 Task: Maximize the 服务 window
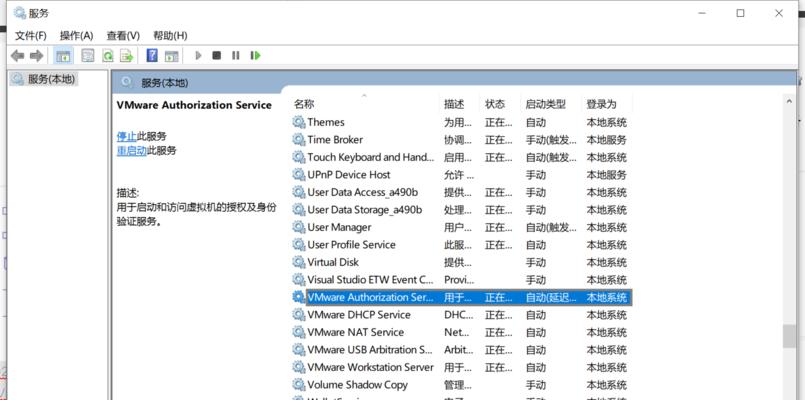(740, 13)
